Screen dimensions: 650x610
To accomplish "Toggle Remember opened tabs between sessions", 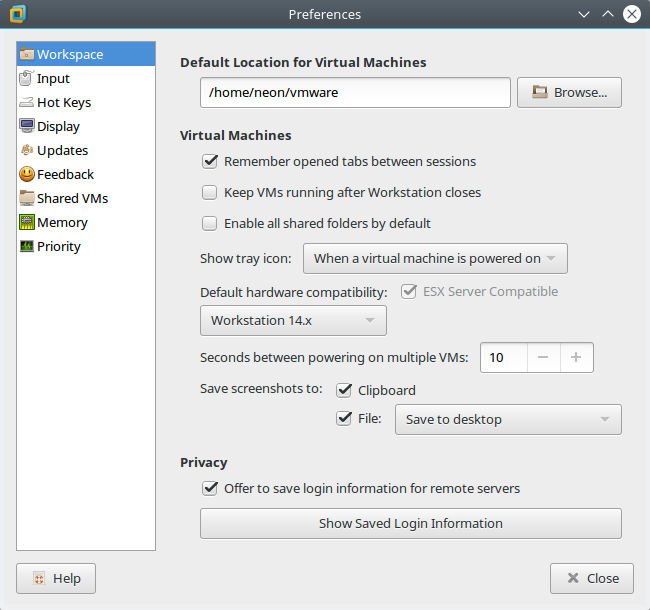I will 210,161.
